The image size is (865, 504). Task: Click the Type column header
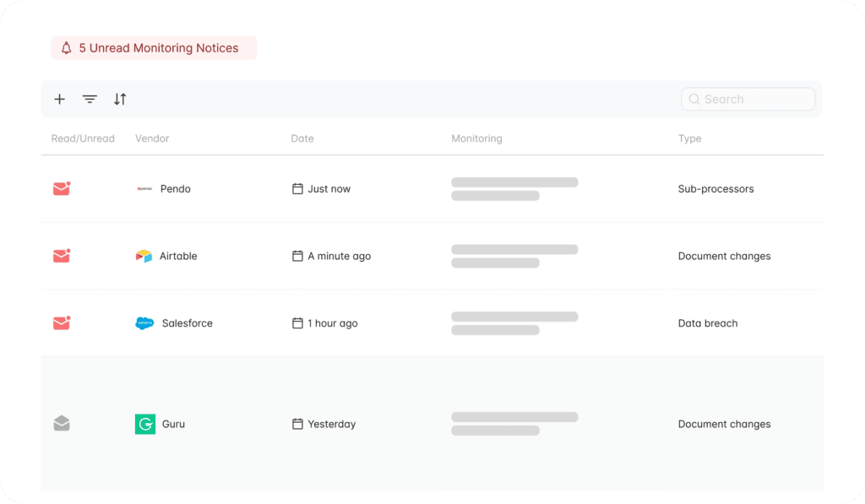pos(689,138)
